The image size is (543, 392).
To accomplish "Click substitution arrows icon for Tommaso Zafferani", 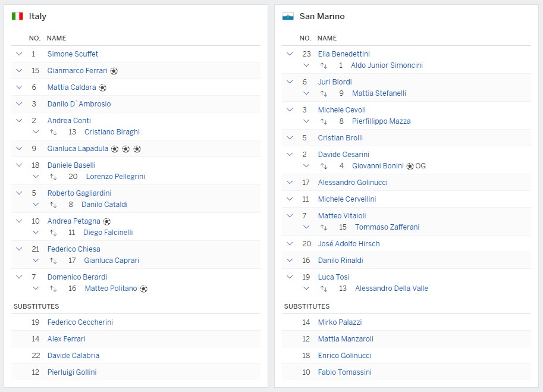I will (324, 227).
